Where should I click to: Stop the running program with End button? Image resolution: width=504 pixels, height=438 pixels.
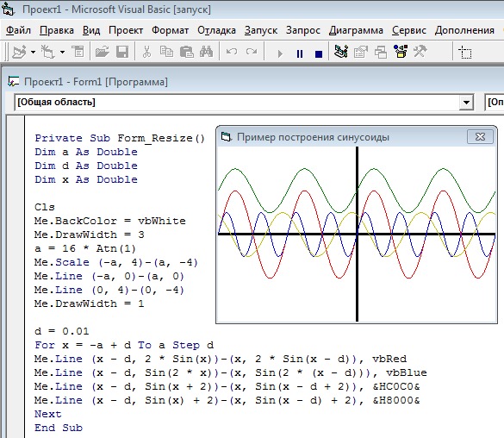[319, 53]
